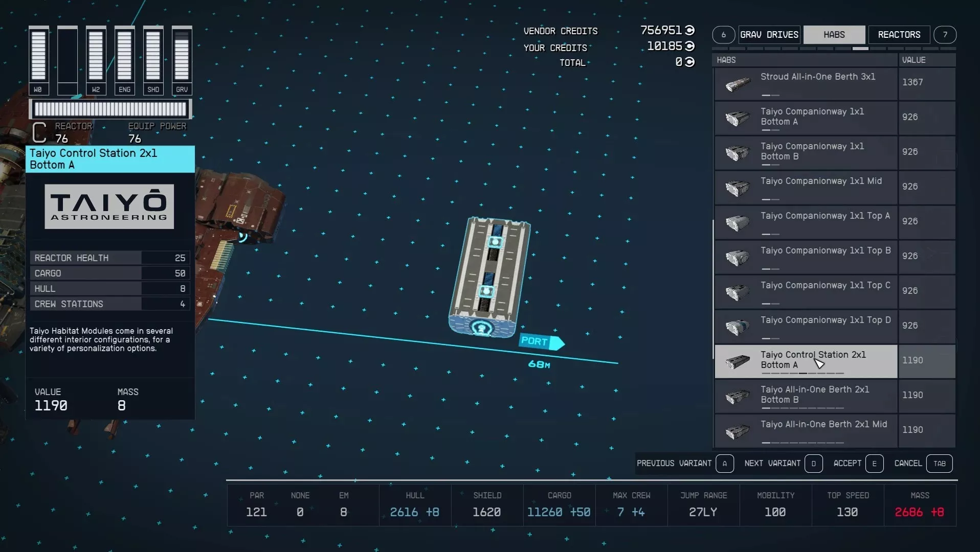Click the bottom bar CARGO 11260 +50 stat
This screenshot has width=980, height=552.
[559, 504]
